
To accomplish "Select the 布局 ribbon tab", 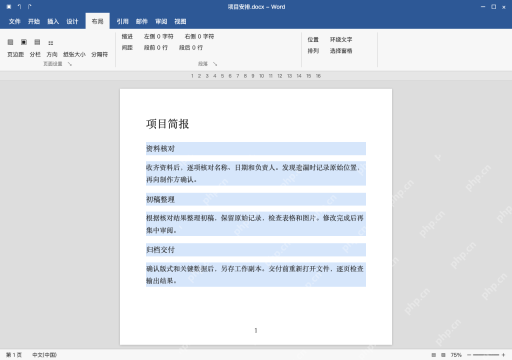I will 97,21.
